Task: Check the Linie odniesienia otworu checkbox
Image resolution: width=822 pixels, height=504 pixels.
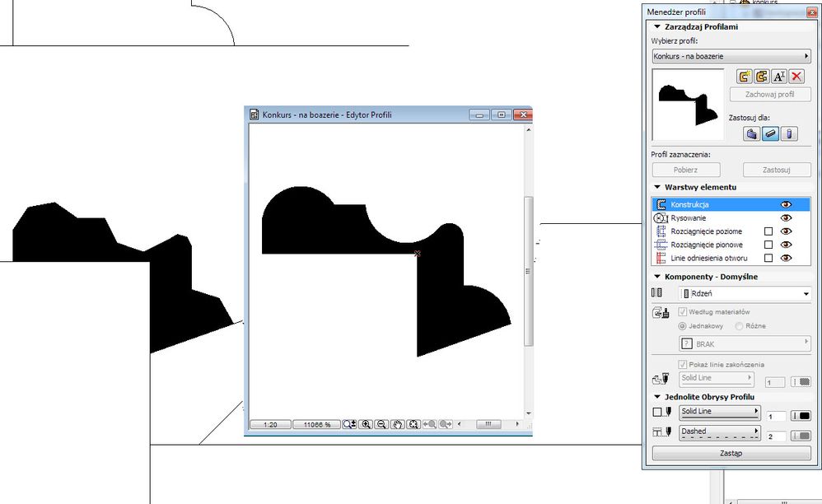Action: (768, 258)
